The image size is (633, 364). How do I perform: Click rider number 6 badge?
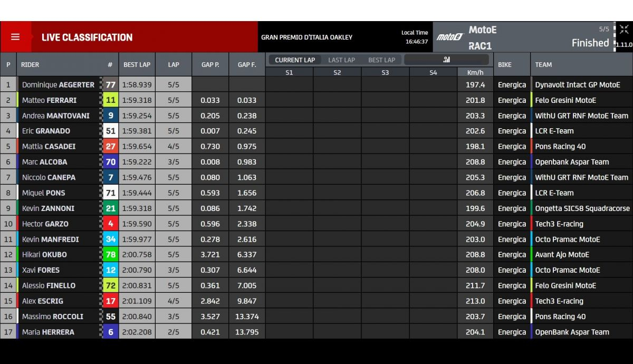pos(110,332)
